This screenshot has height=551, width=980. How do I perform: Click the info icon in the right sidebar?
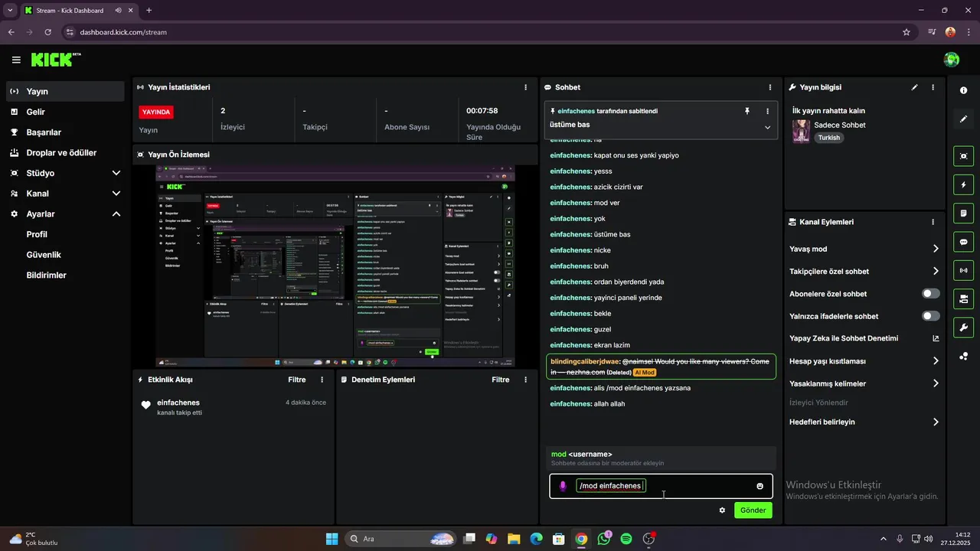(963, 90)
